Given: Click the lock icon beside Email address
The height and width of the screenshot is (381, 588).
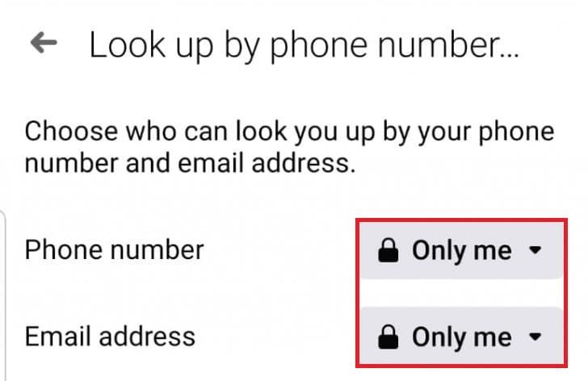Looking at the screenshot, I should point(389,337).
